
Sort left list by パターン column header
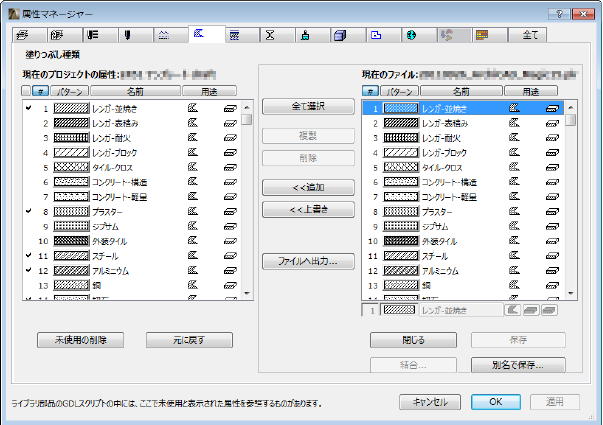(70, 91)
